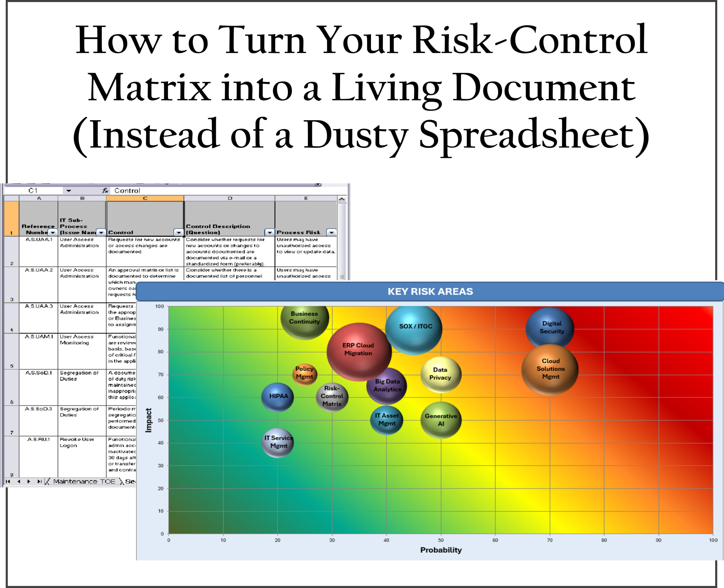Expand the Control column filter dropdown
The width and height of the screenshot is (724, 588).
(178, 232)
